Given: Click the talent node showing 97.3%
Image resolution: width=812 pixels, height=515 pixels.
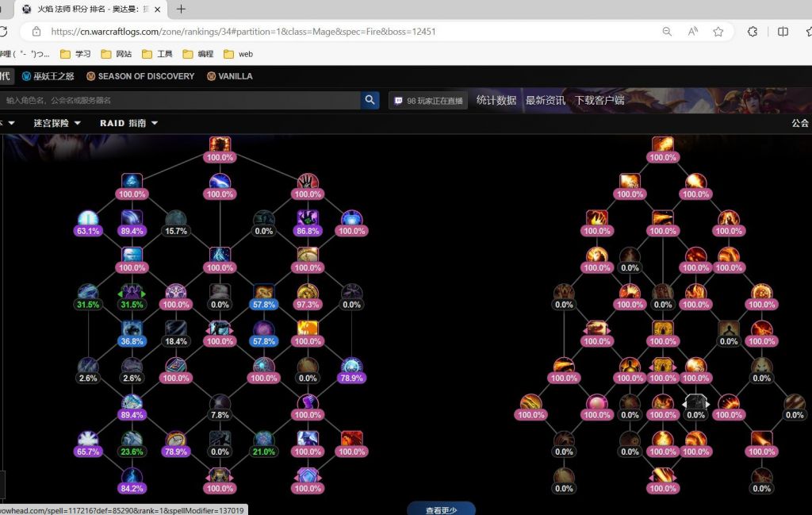Looking at the screenshot, I should pos(308,293).
